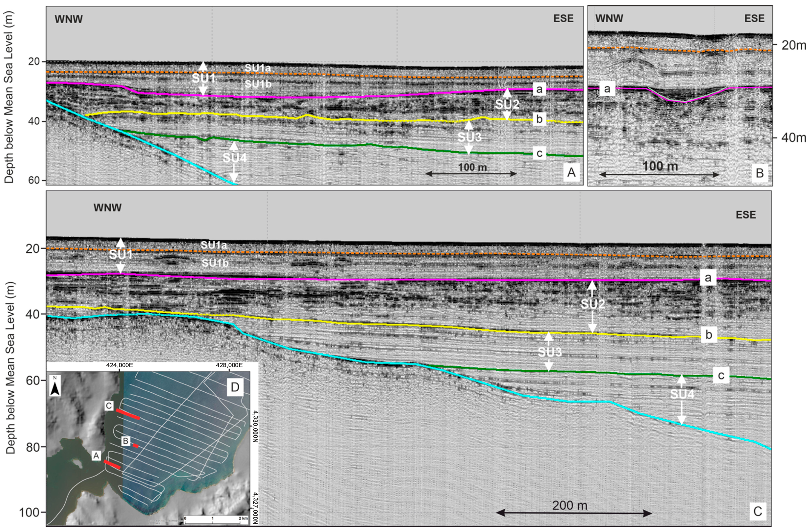Click the 100 m scale bar in panel B
This screenshot has height=532, width=812.
(x=659, y=175)
